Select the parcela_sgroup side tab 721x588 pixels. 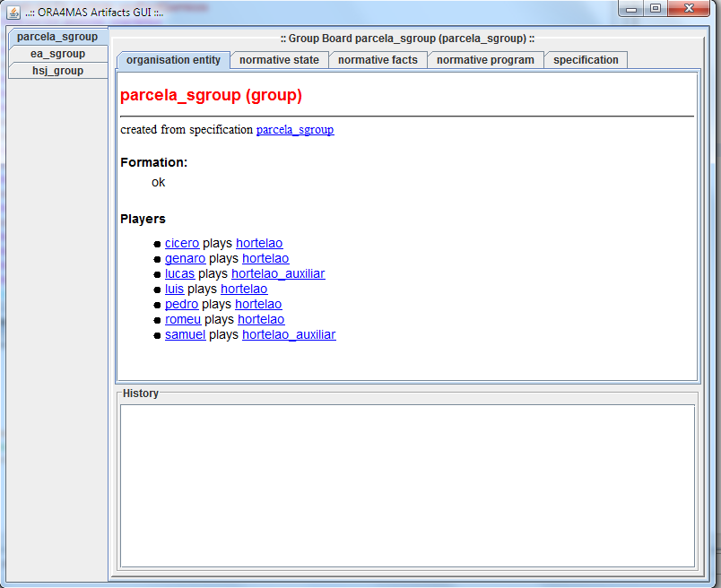(57, 37)
